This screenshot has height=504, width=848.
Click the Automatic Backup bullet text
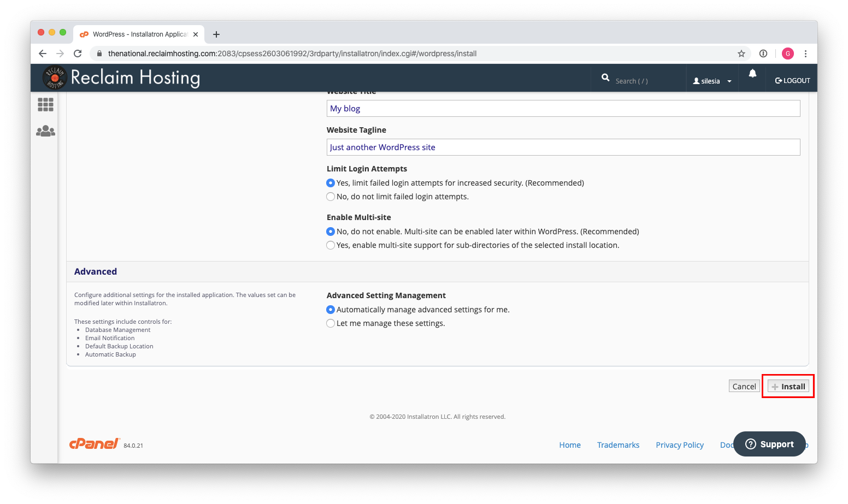point(110,354)
